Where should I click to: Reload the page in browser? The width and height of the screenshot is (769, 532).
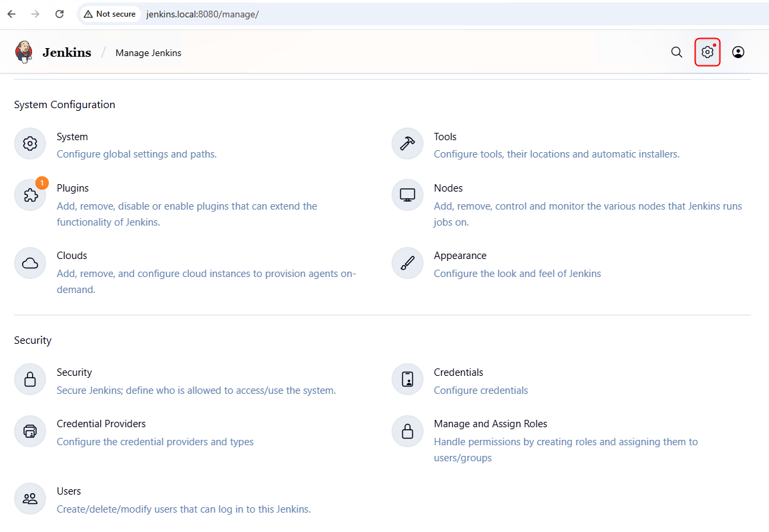59,14
